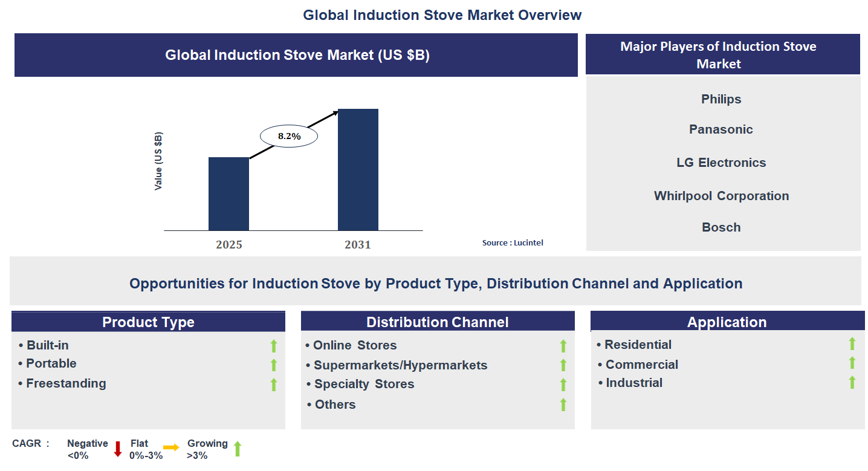
Task: Toggle the growth indicator beside Specialty Stores
Action: coord(563,385)
